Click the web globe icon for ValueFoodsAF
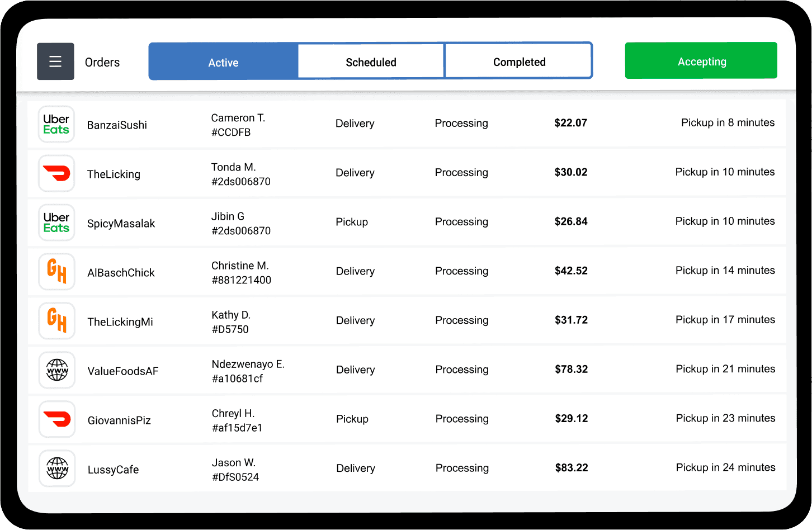This screenshot has height=530, width=812. (56, 370)
